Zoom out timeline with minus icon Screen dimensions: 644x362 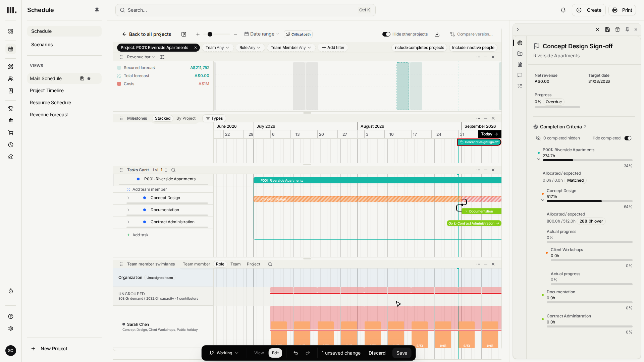(x=235, y=34)
